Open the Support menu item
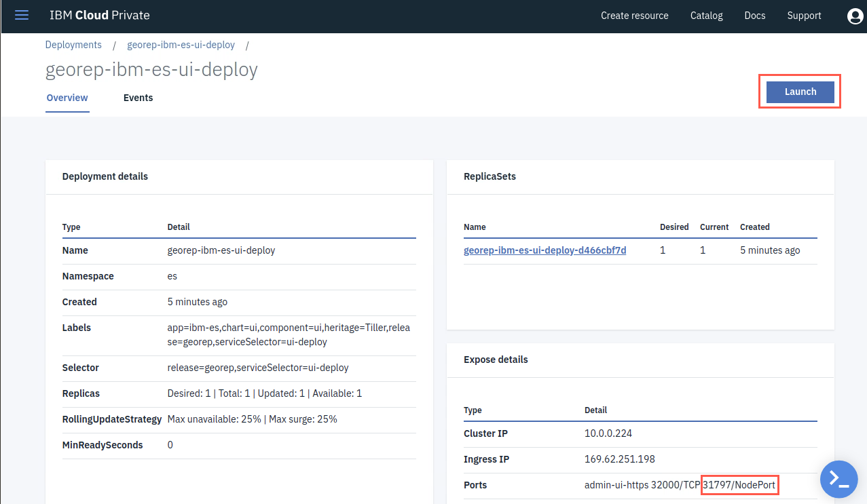The height and width of the screenshot is (504, 867). pyautogui.click(x=805, y=16)
